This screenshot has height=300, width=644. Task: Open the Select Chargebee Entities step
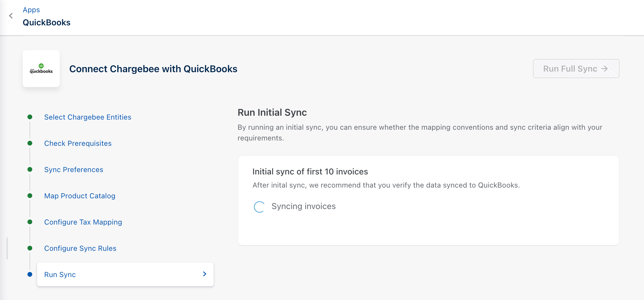tap(87, 117)
